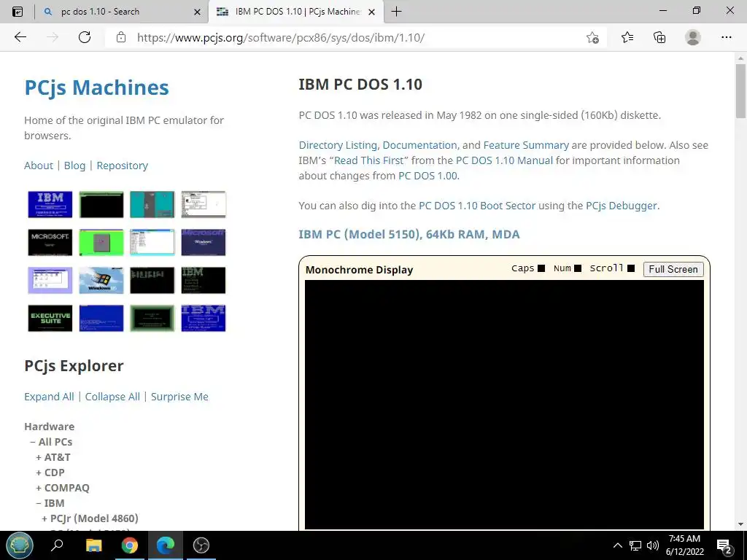Open the tab actions menu
This screenshot has width=747, height=560.
pyautogui.click(x=18, y=12)
